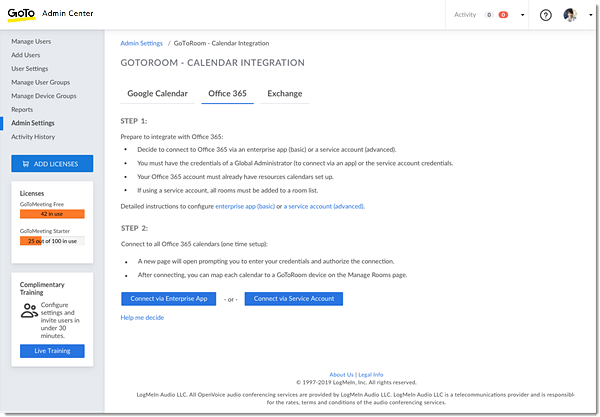Click Connect via Enterprise App button
The height and width of the screenshot is (417, 600).
169,299
